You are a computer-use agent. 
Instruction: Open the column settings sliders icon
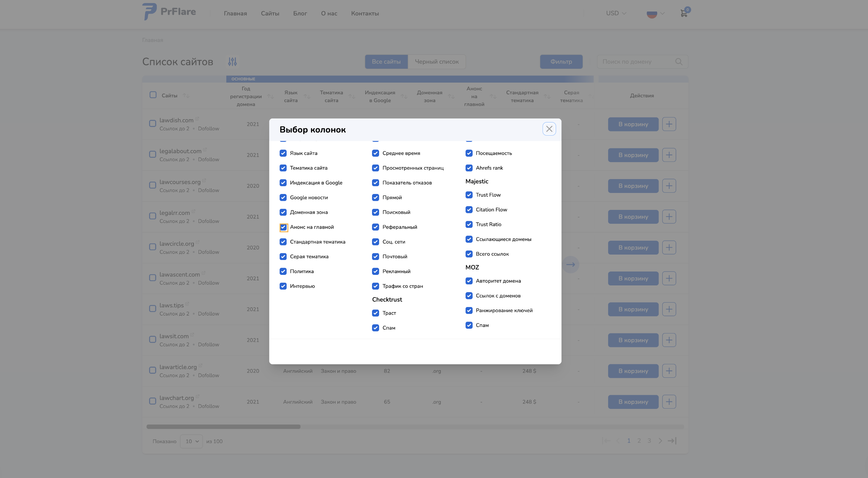(x=232, y=62)
